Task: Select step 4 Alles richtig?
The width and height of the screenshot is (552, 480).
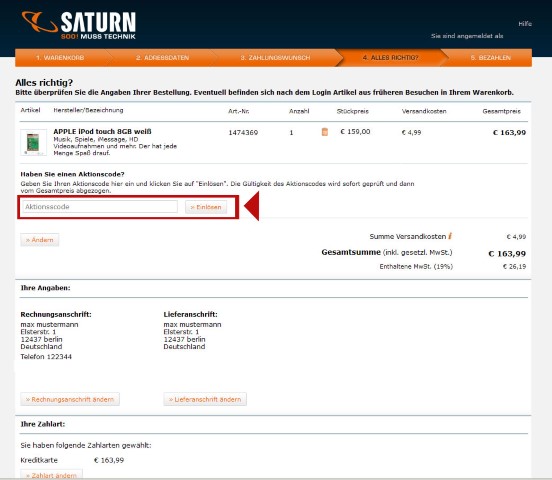Action: click(x=390, y=58)
